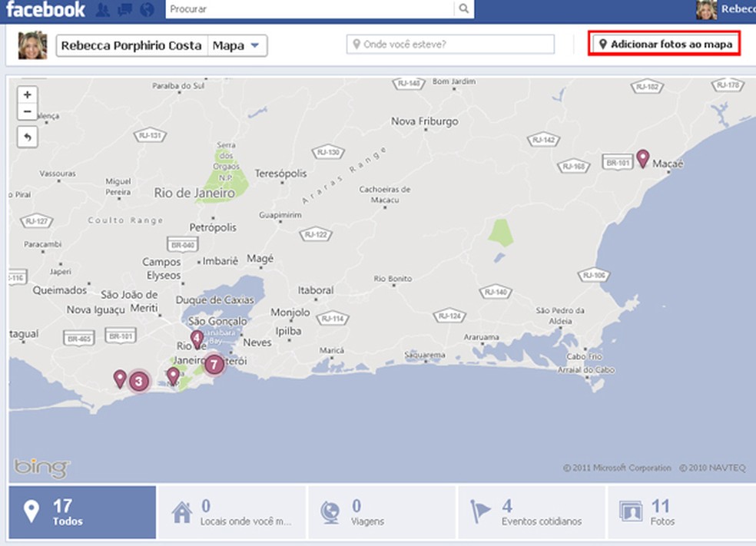756x546 pixels.
Task: Open Rebecca Porphirio Costa profile button
Action: [131, 46]
